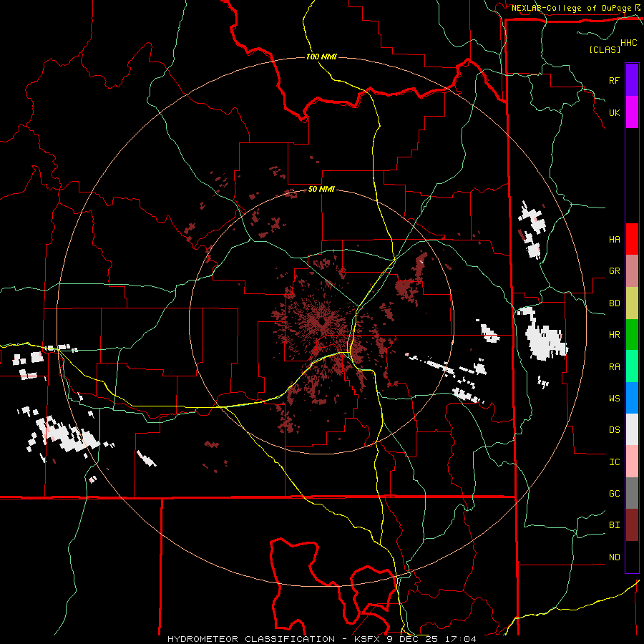Click the BI legend label

614,525
